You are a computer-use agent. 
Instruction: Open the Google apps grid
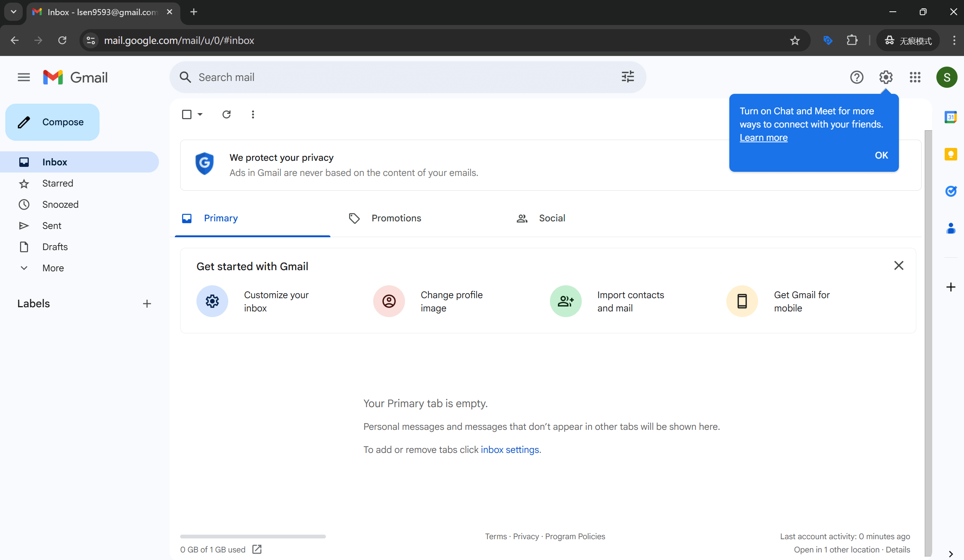[x=915, y=77]
